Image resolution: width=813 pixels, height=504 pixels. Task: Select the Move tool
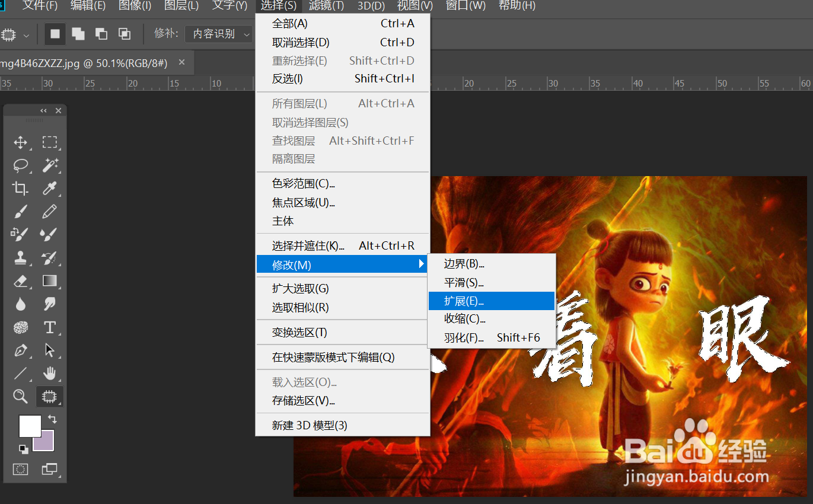coord(21,142)
